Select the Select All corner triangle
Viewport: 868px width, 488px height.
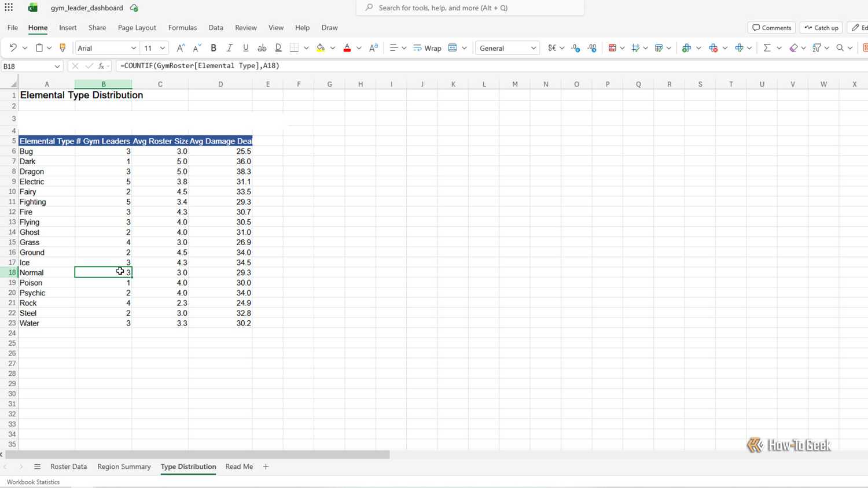point(13,84)
